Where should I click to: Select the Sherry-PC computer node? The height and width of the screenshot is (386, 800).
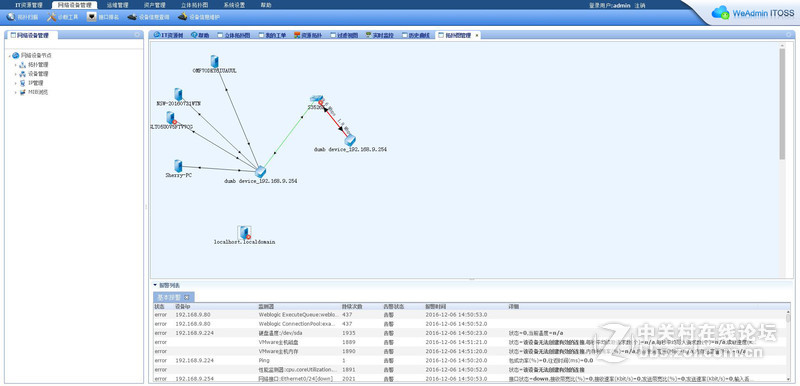[x=178, y=166]
